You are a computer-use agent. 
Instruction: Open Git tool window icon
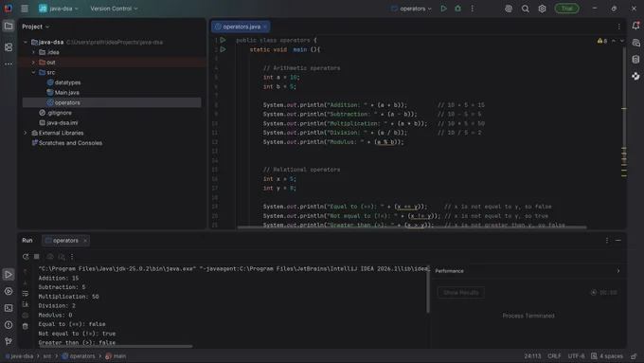tap(9, 341)
